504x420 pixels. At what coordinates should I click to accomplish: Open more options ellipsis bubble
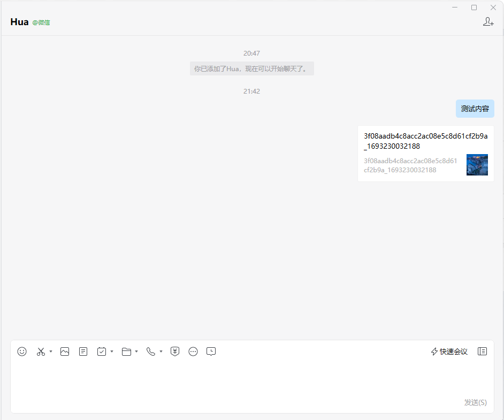point(193,352)
